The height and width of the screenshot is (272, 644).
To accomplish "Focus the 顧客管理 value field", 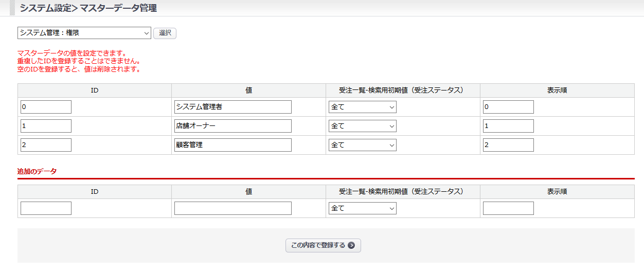I will coord(232,145).
